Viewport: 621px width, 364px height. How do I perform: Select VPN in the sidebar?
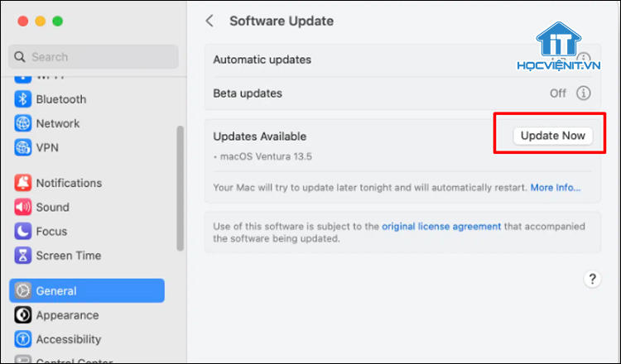click(x=47, y=147)
